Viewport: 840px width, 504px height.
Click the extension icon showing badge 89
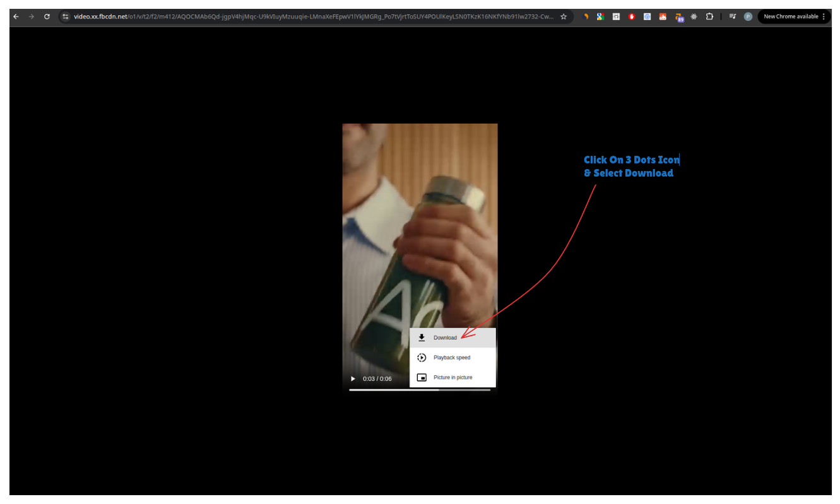click(x=679, y=16)
